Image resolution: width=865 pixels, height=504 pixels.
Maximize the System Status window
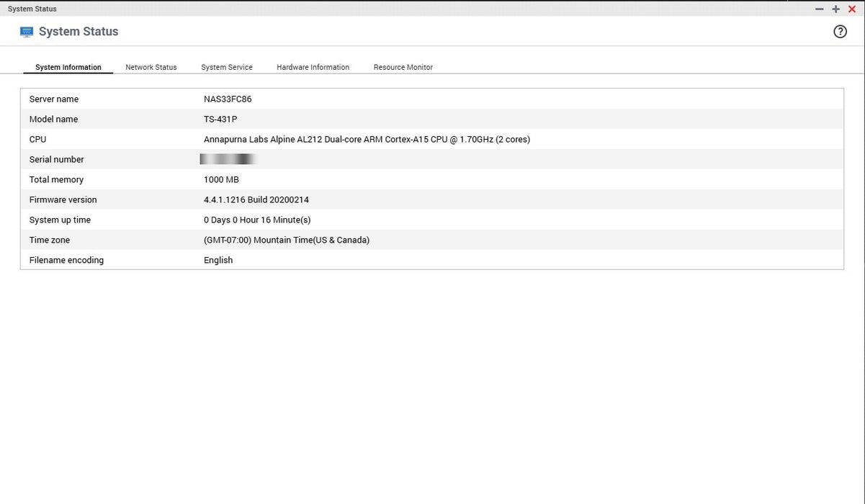(836, 9)
